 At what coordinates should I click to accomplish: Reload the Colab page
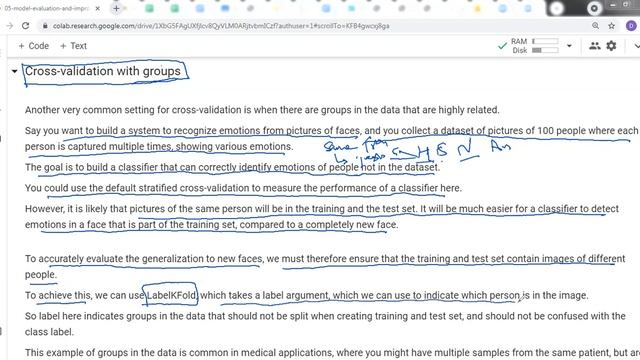point(26,26)
